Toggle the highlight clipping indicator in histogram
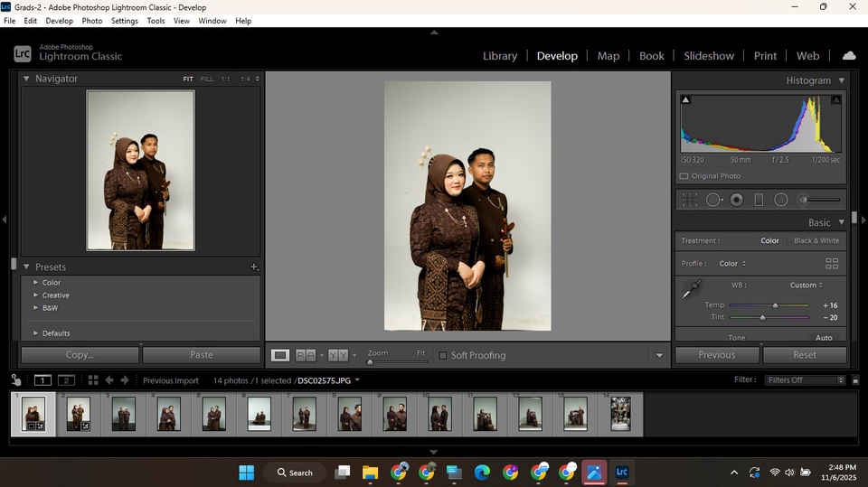The width and height of the screenshot is (868, 487). point(836,99)
